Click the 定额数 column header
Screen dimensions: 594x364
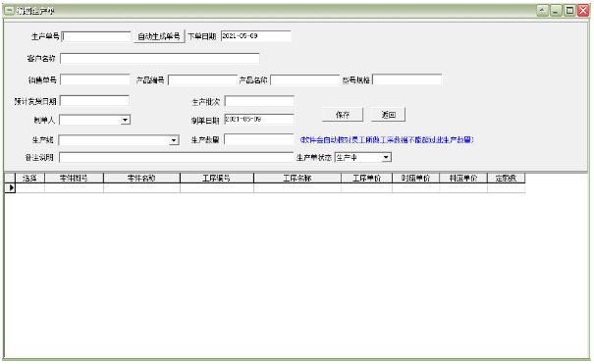click(506, 179)
